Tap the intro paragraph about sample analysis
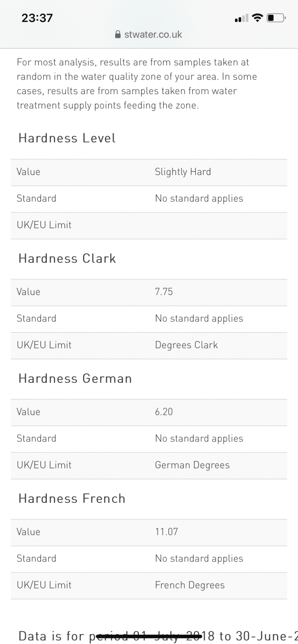This screenshot has height=644, width=298. coord(137,84)
